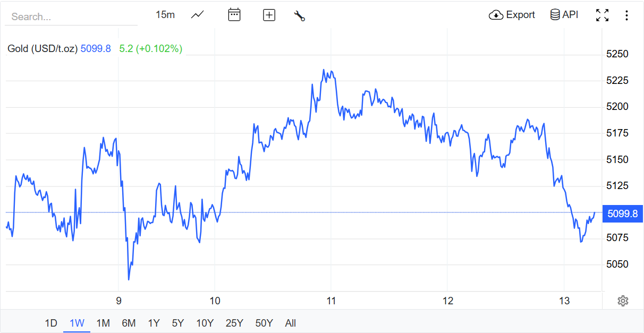Image resolution: width=644 pixels, height=333 pixels.
Task: Choose the 5Y time range
Action: click(178, 323)
